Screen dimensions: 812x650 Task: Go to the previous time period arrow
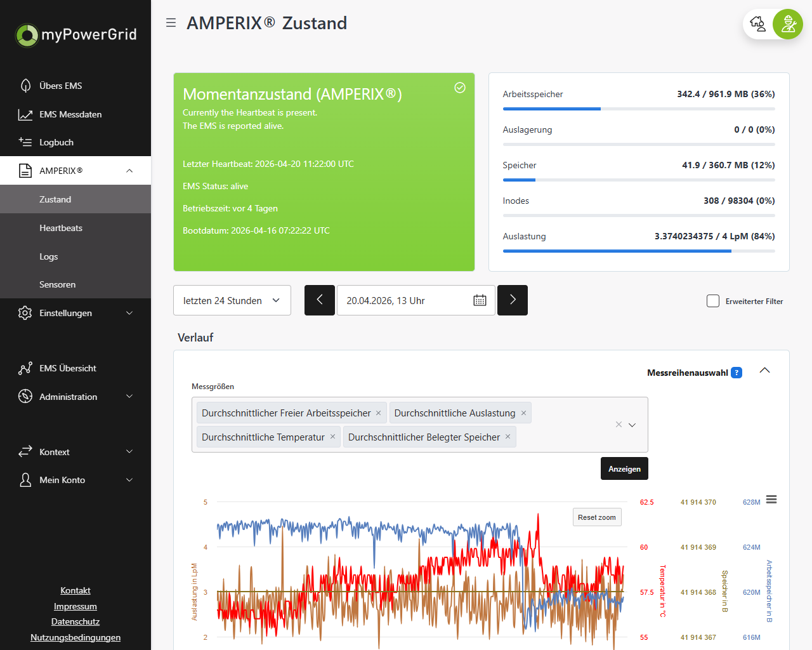coord(320,300)
